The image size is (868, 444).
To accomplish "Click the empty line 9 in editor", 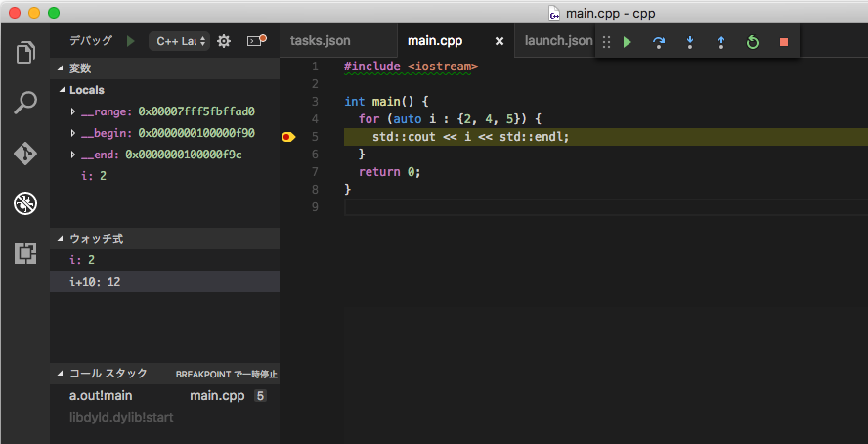I will [606, 207].
